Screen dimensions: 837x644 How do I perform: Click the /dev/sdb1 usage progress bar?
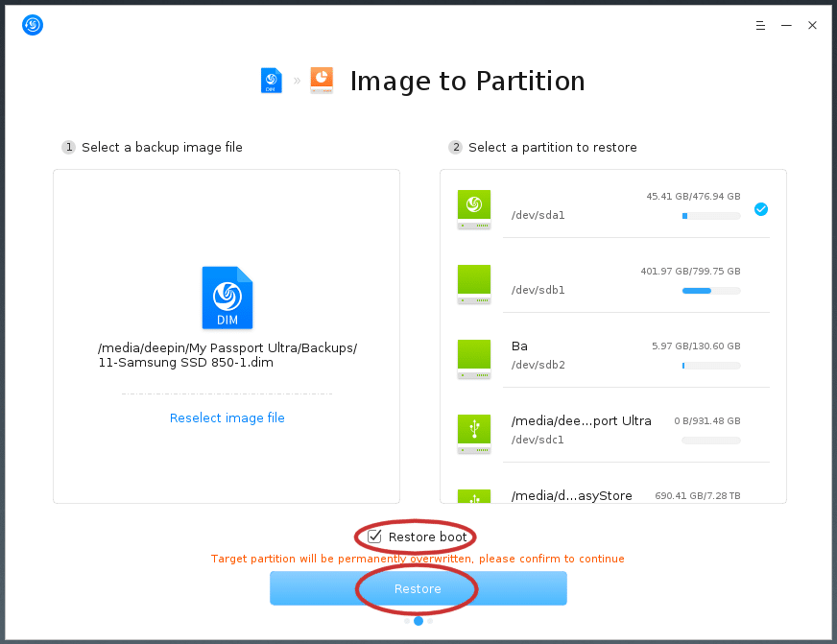point(711,291)
